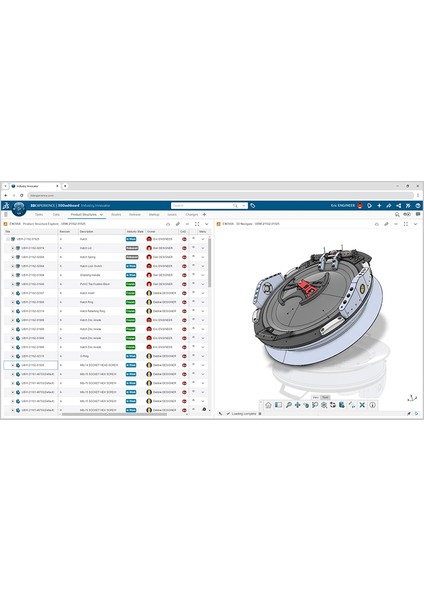Open the search box dropdown arrow
This screenshot has width=424, height=600.
pyautogui.click(x=243, y=205)
